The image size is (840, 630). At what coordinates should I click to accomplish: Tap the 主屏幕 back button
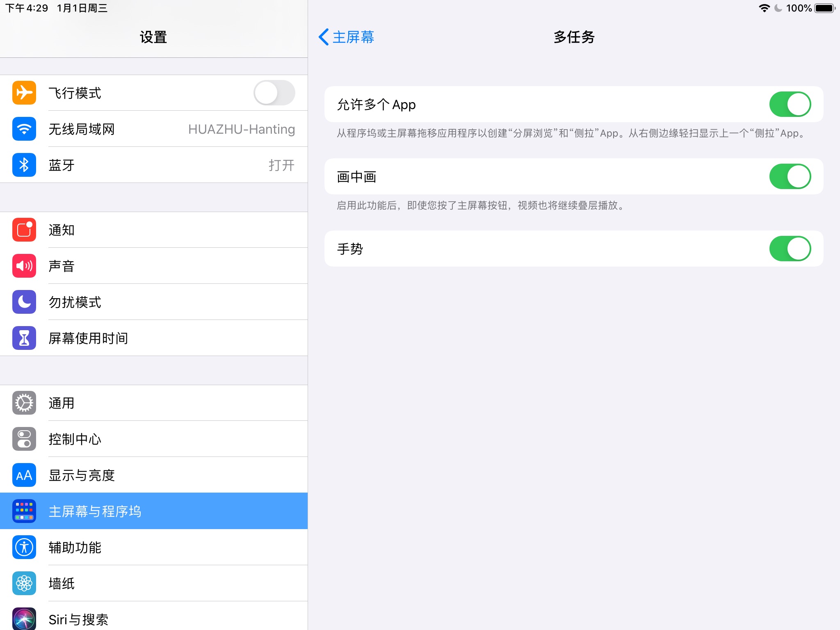352,37
